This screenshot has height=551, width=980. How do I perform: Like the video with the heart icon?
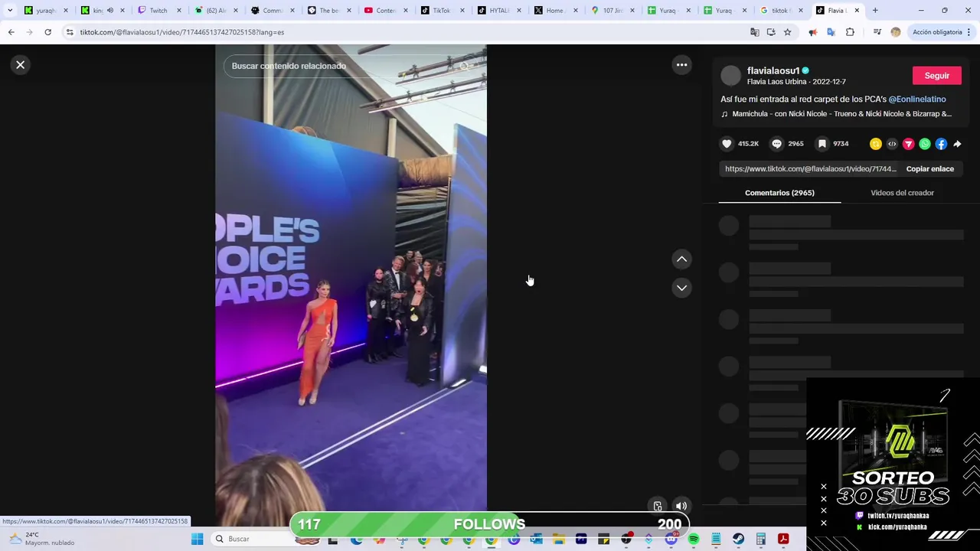point(727,144)
